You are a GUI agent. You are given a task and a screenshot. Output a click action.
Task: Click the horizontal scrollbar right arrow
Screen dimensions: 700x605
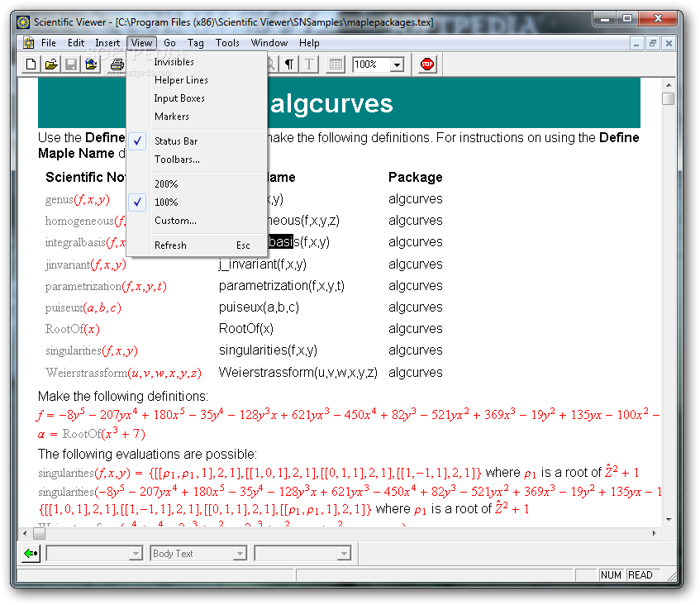[x=655, y=533]
